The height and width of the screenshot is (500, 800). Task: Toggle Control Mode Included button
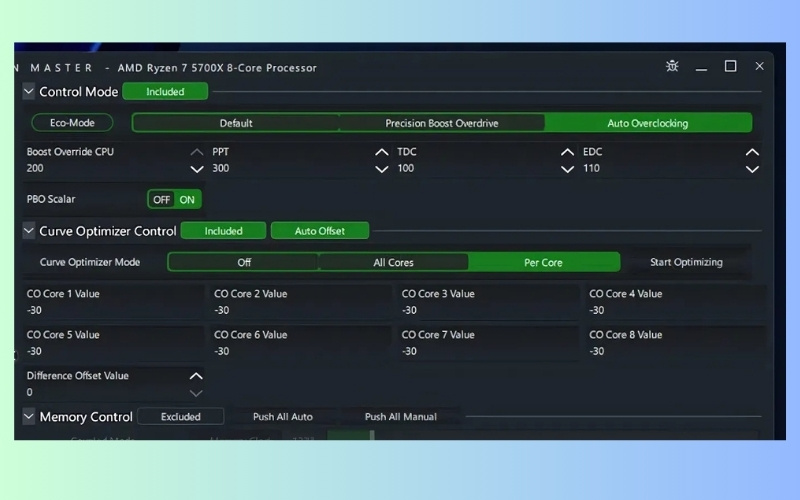click(x=165, y=92)
